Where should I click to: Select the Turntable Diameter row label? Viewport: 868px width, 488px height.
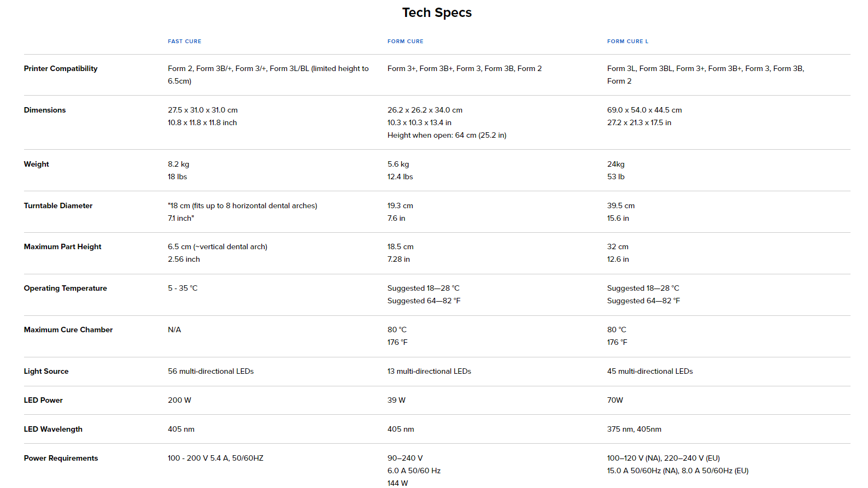pyautogui.click(x=58, y=205)
